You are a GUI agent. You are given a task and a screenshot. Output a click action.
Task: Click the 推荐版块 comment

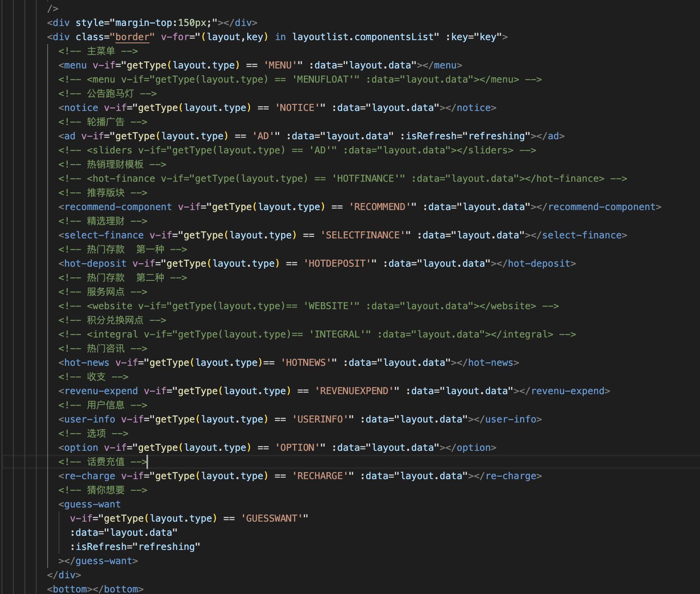tap(103, 193)
